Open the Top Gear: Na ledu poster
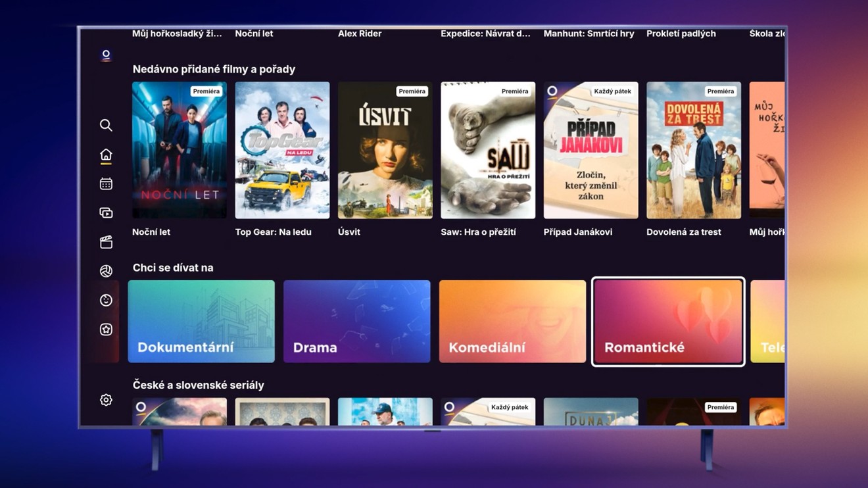This screenshot has width=868, height=488. (x=282, y=150)
